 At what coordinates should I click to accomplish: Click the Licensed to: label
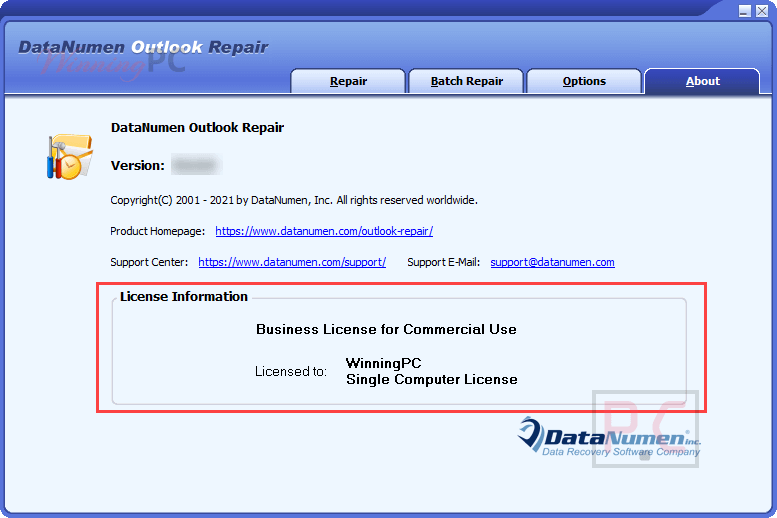tap(291, 372)
